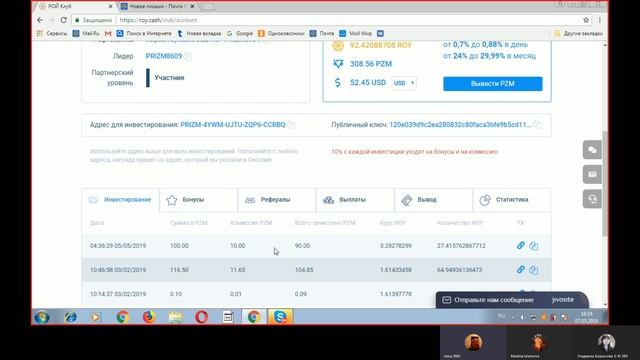Screen dimensions: 640x360
Task: Click the RU language indicator in tray
Action: [501, 316]
